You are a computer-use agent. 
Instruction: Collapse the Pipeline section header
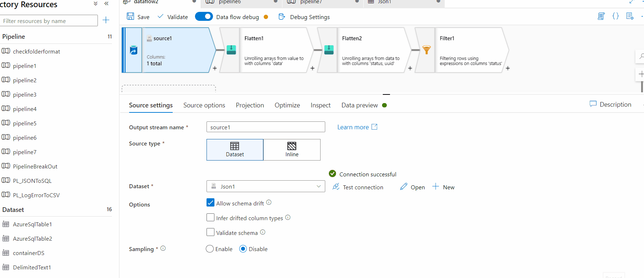[57, 37]
